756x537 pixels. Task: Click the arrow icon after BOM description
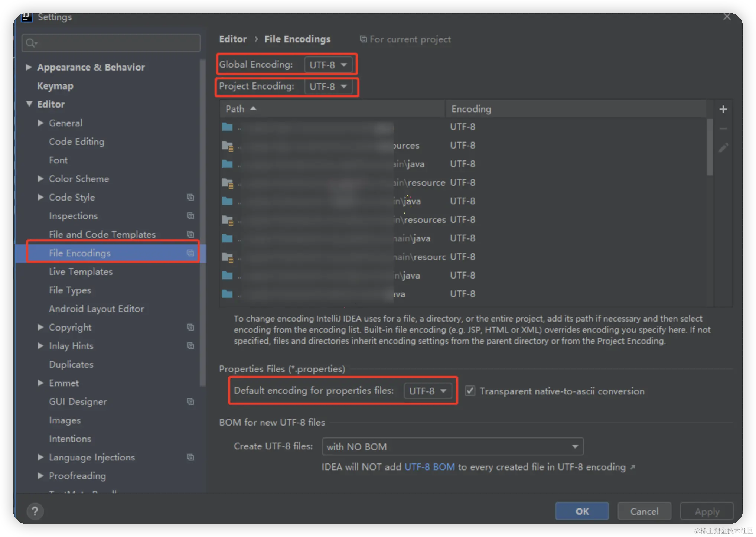[x=633, y=467]
